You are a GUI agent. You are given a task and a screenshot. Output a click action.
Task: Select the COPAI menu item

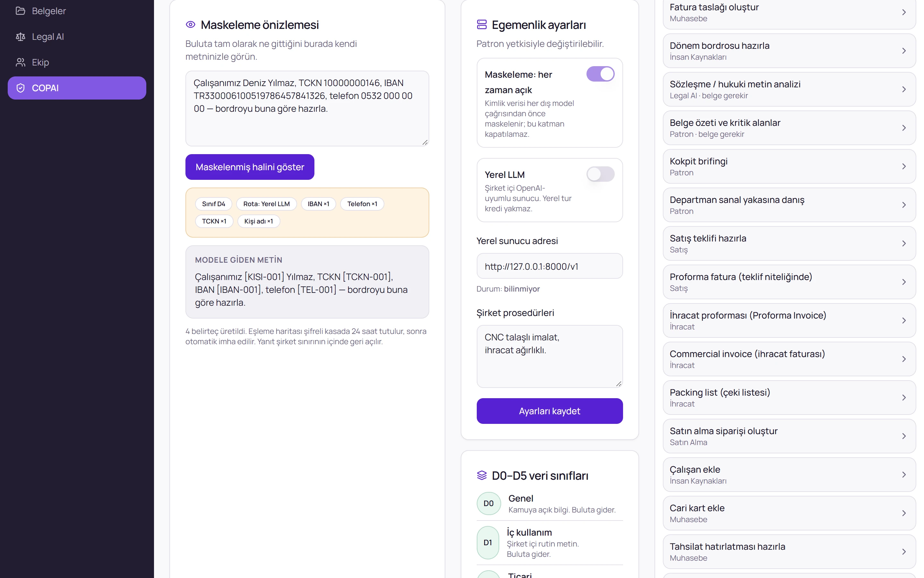pyautogui.click(x=77, y=88)
